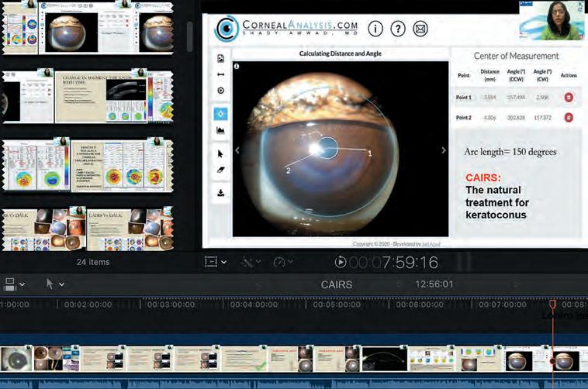Click the 00:04:00:00 ruler mark
The image size is (588, 389).
pyautogui.click(x=254, y=305)
